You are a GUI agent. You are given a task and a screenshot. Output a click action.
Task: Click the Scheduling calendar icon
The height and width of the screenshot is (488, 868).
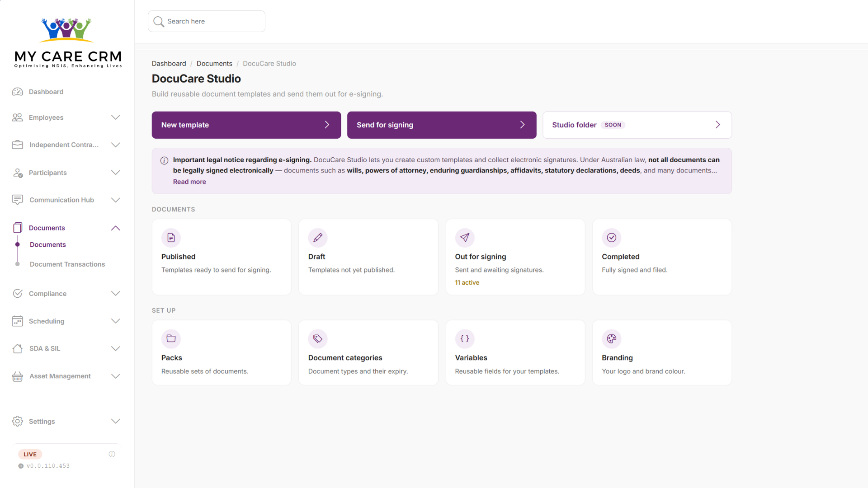(18, 321)
